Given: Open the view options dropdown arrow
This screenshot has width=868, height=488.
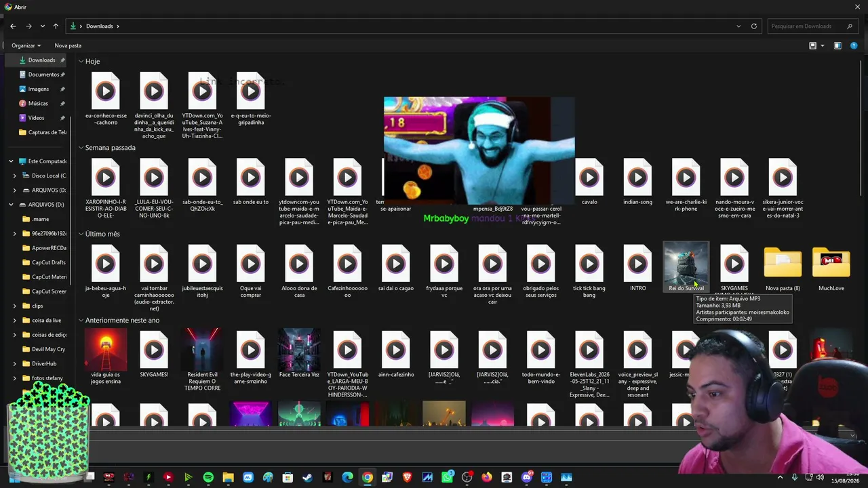Looking at the screenshot, I should (x=823, y=45).
